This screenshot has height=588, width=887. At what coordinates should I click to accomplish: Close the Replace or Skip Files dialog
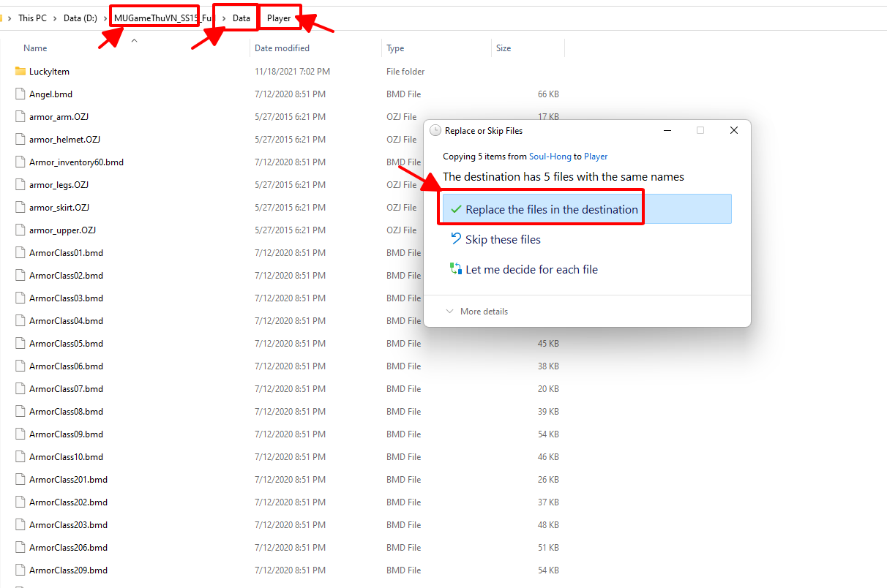[x=733, y=131]
